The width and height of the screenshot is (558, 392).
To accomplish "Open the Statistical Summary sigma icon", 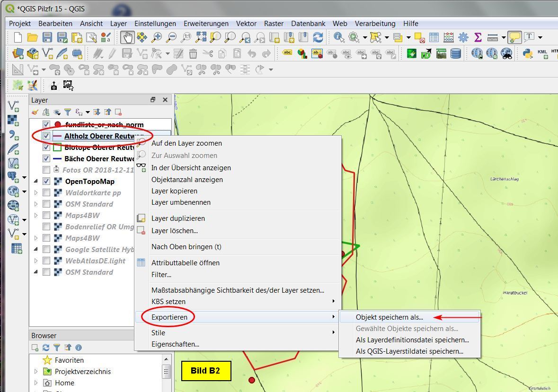I will 478,37.
